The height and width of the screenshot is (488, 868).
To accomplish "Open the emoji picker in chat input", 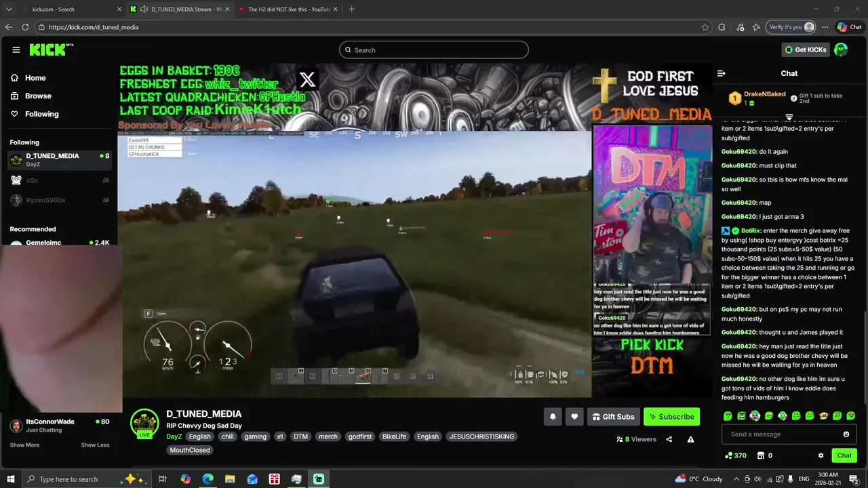I will click(846, 434).
